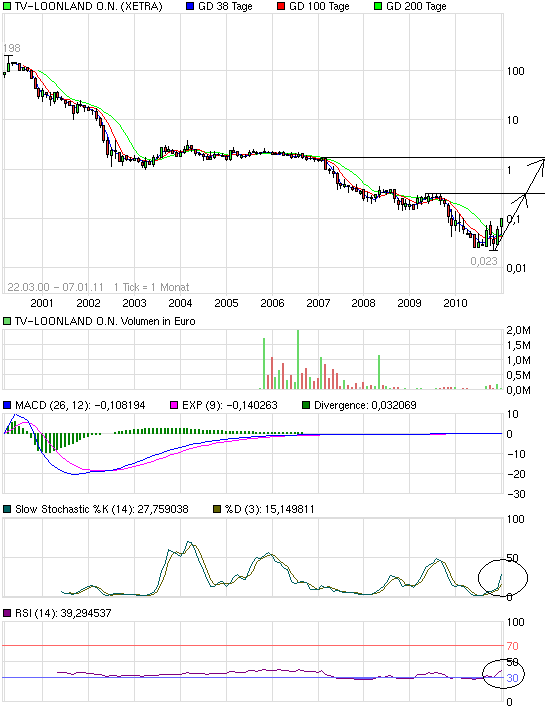Image resolution: width=545 pixels, height=710 pixels.
Task: Click the -20 MACD axis label
Action: pyautogui.click(x=516, y=474)
